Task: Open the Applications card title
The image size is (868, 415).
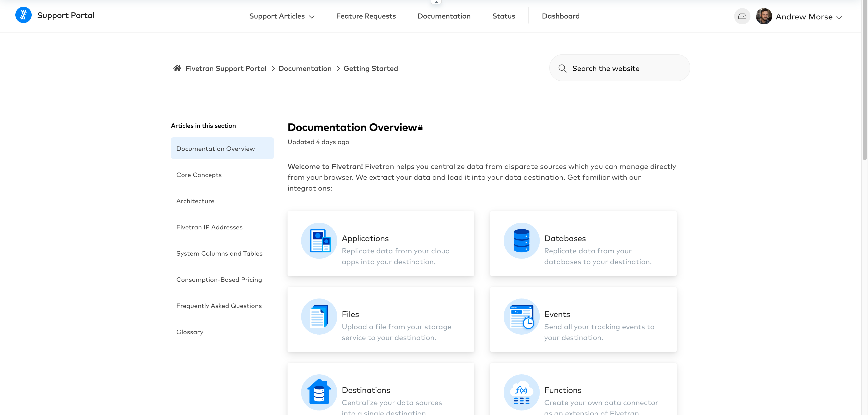Action: click(x=365, y=238)
